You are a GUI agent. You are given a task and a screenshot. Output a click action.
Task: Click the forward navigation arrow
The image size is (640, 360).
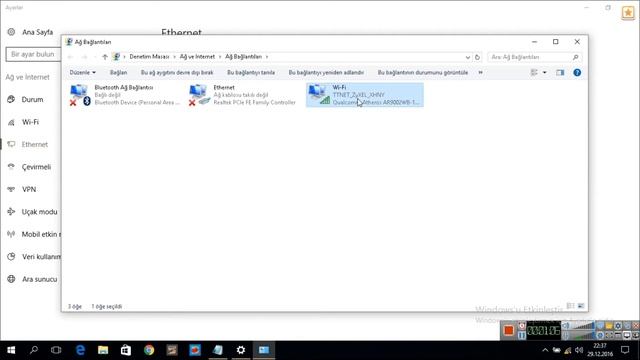tap(84, 57)
